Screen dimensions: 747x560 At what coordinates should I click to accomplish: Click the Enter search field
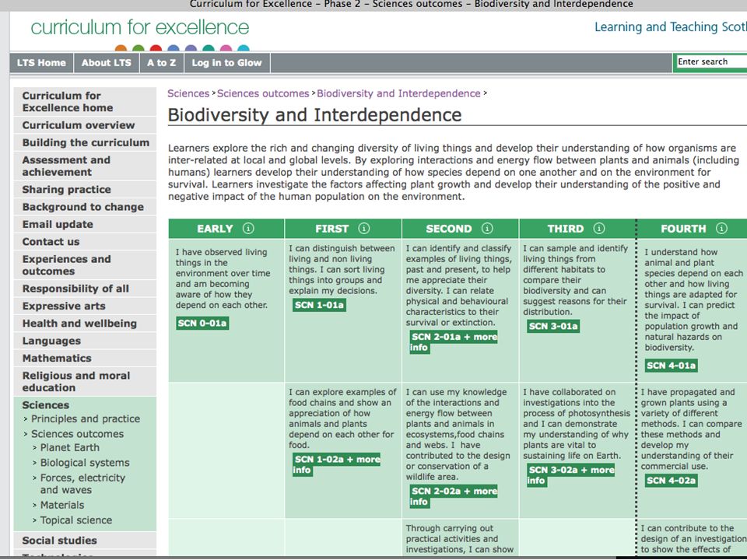click(x=711, y=62)
